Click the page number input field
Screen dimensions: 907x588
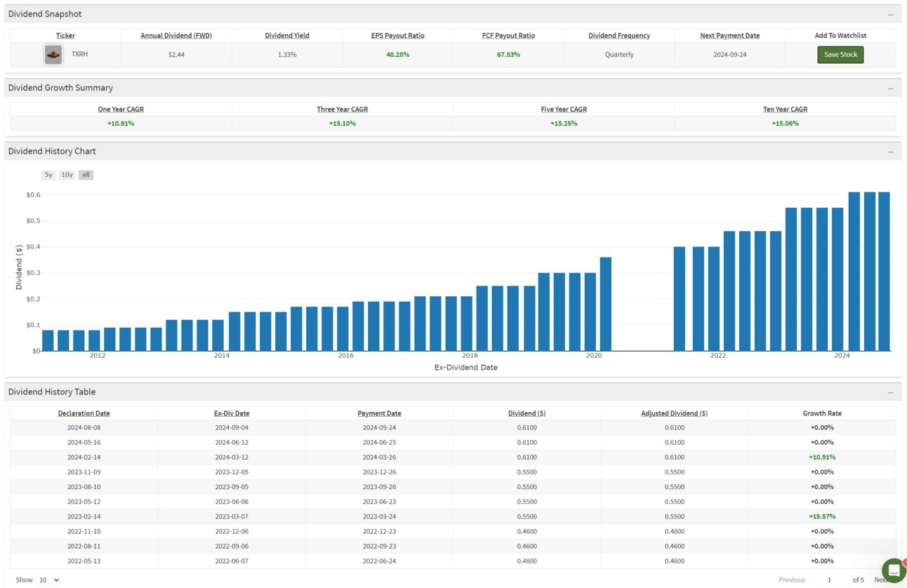tap(830, 580)
